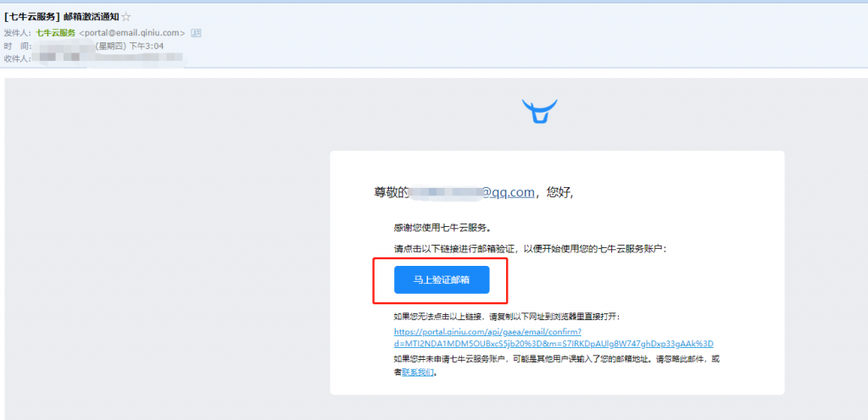The image size is (868, 420).
Task: Click the 马上验证邮箱 button
Action: [x=442, y=279]
